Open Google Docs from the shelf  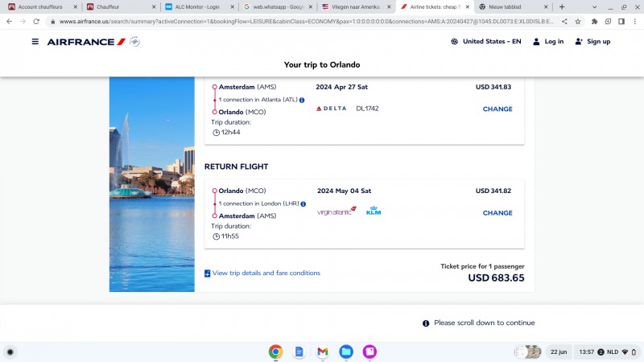pos(299,352)
